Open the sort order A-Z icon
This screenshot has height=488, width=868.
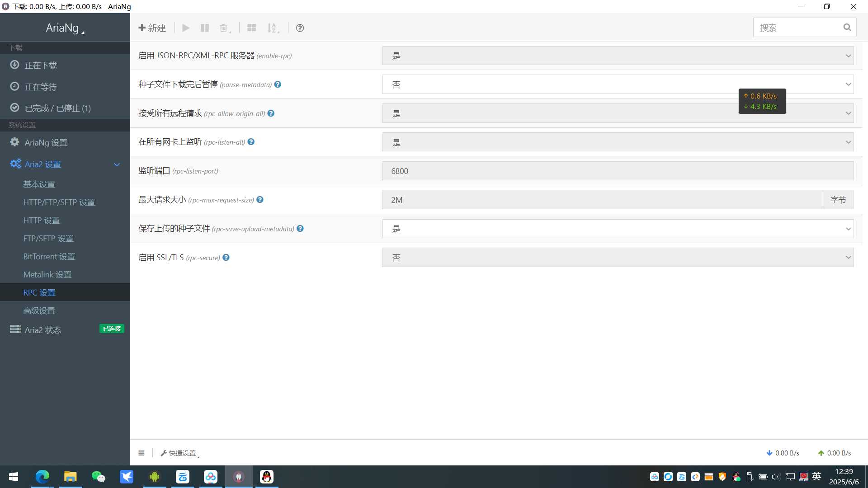tap(273, 28)
